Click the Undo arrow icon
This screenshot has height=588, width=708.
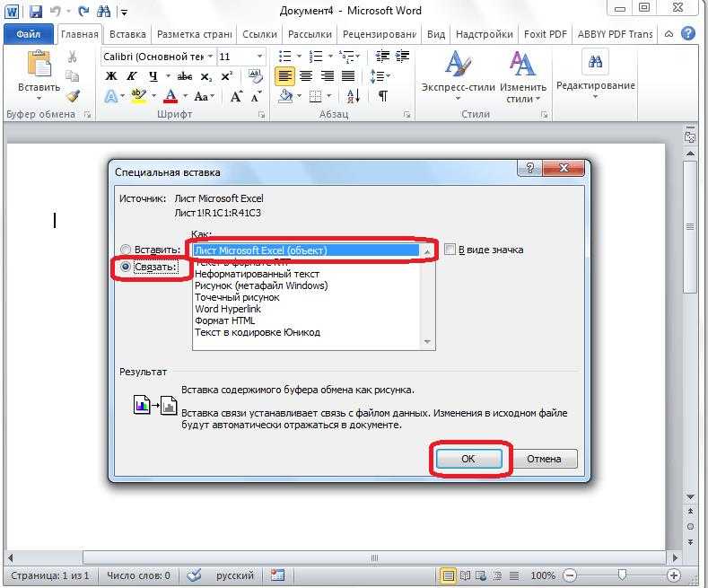pyautogui.click(x=56, y=12)
